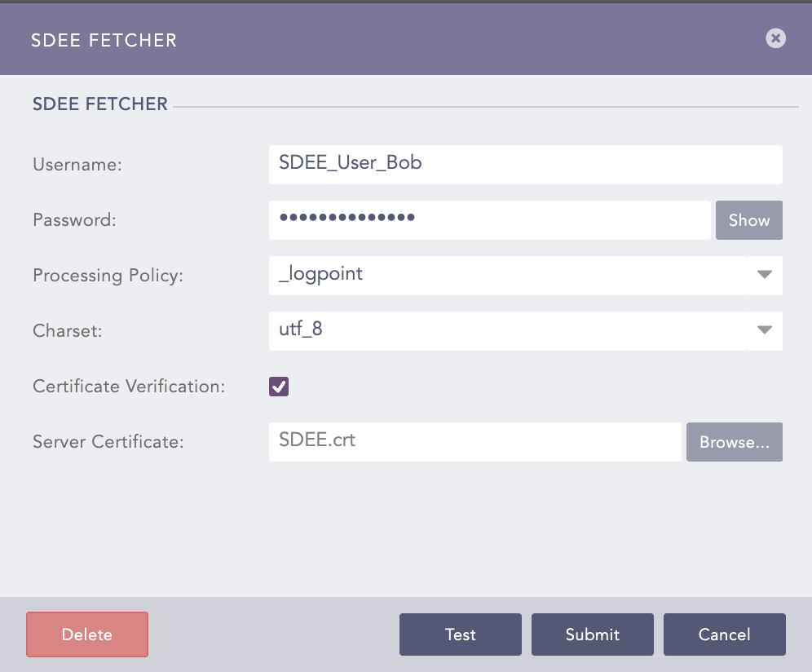Click the SDEE FETCHER section heading

click(x=99, y=104)
